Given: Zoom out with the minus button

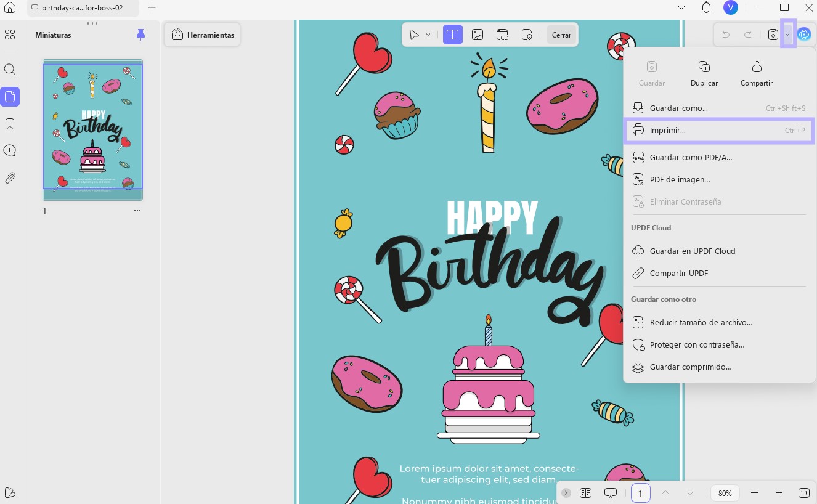Looking at the screenshot, I should tap(754, 493).
